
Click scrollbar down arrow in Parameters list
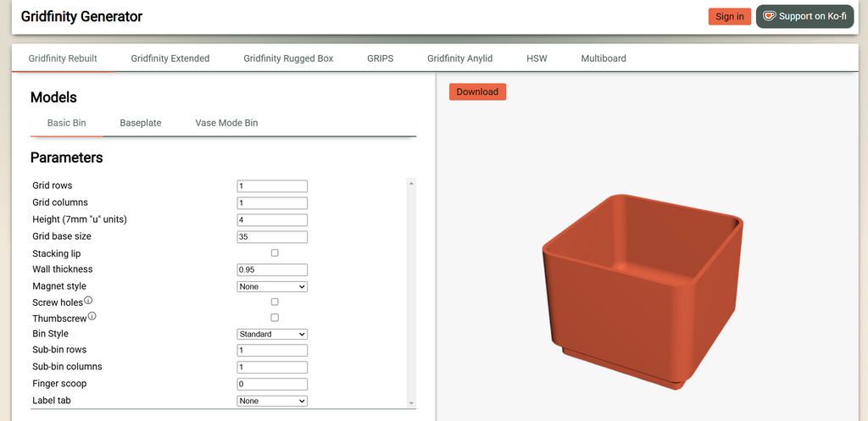pyautogui.click(x=411, y=403)
